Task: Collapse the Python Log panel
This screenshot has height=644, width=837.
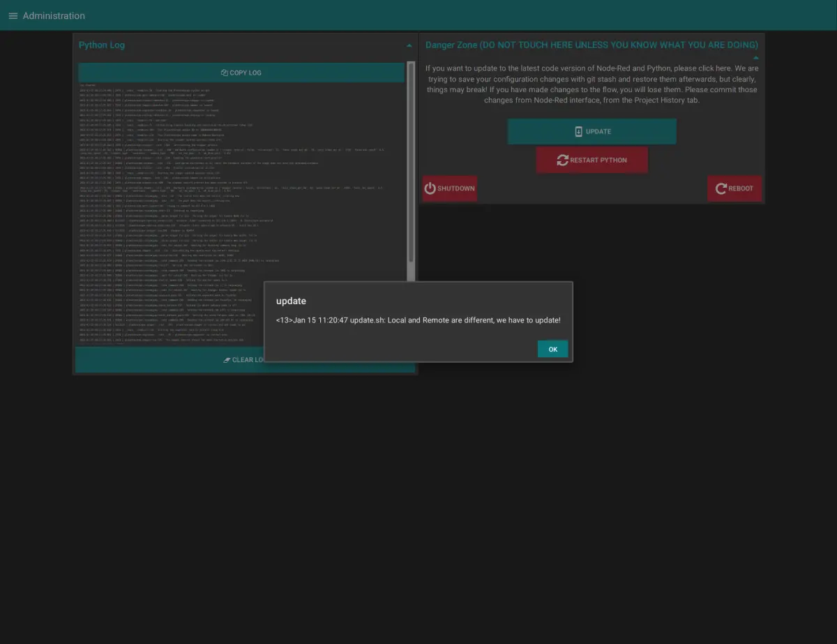Action: pyautogui.click(x=409, y=45)
